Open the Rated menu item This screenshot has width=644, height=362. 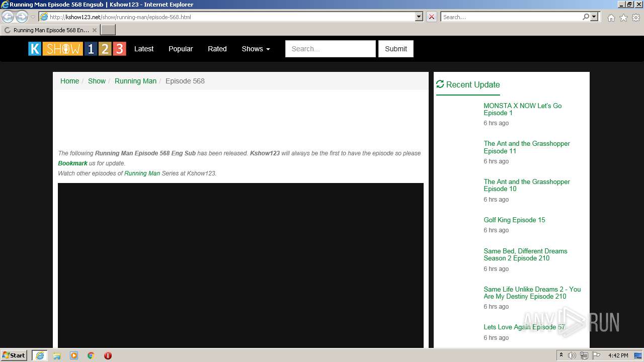pos(217,49)
